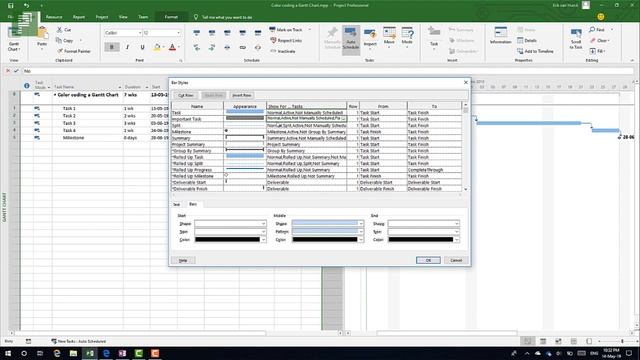This screenshot has height=360, width=640.
Task: Toggle Underline formatting
Action: point(142,47)
